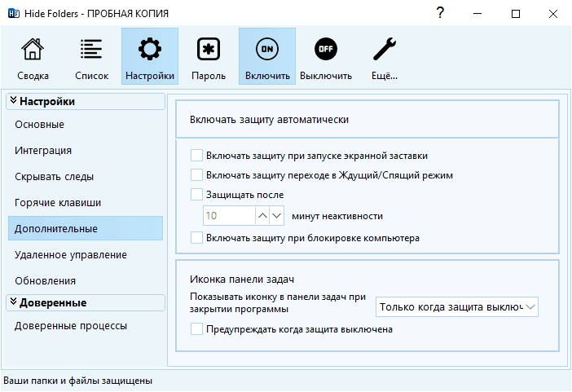The image size is (572, 392).
Task: Collapse the Доверенные section header
Action: [x=86, y=303]
